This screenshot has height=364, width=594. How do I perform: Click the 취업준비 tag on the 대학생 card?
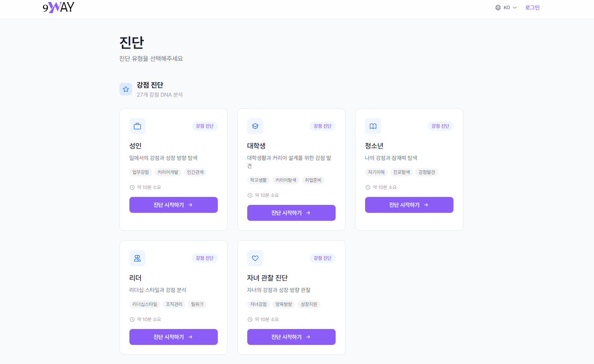point(313,180)
